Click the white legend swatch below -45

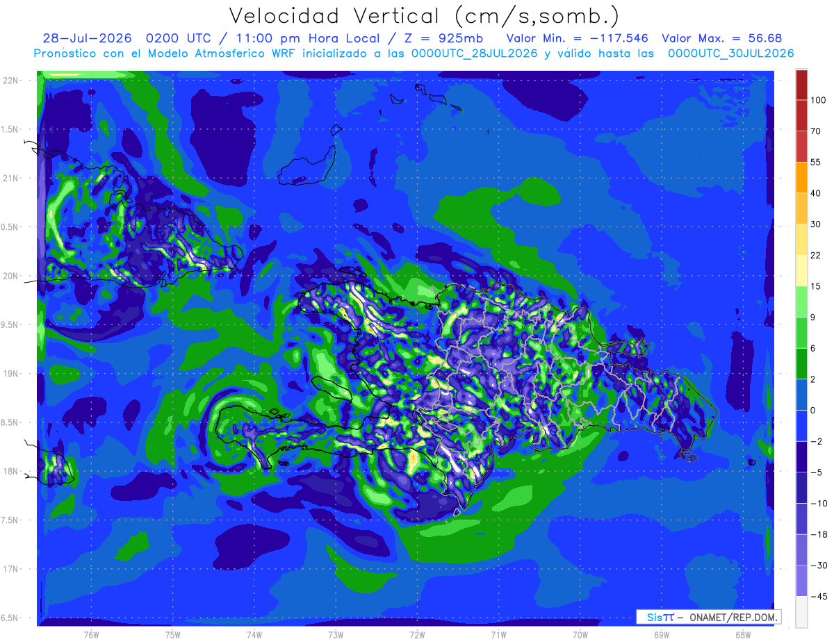[801, 611]
